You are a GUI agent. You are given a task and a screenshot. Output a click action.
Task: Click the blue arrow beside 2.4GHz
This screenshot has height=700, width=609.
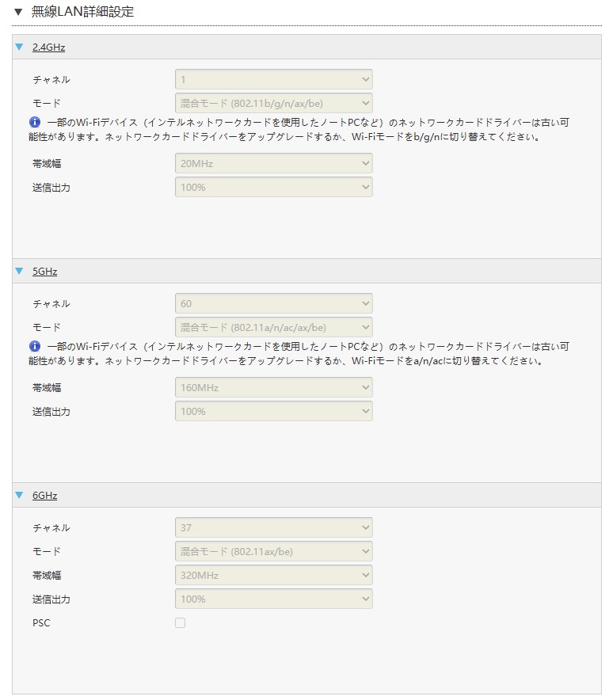(x=19, y=48)
